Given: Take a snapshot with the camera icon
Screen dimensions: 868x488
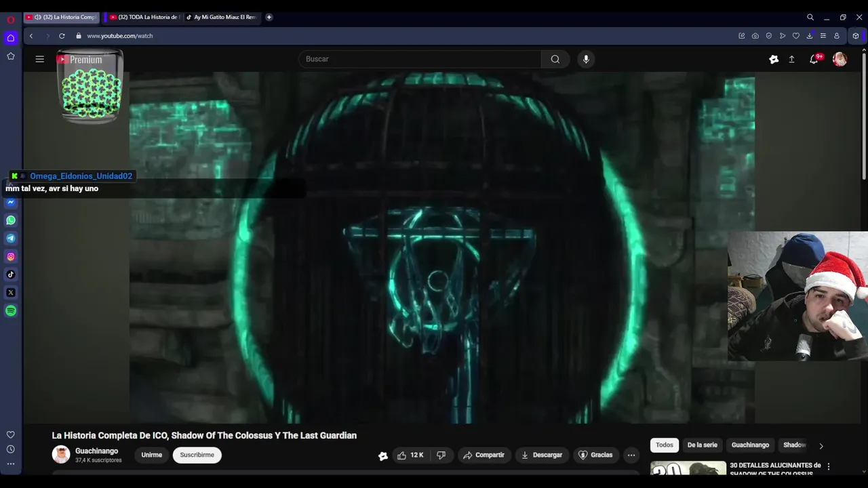Looking at the screenshot, I should click(x=755, y=36).
